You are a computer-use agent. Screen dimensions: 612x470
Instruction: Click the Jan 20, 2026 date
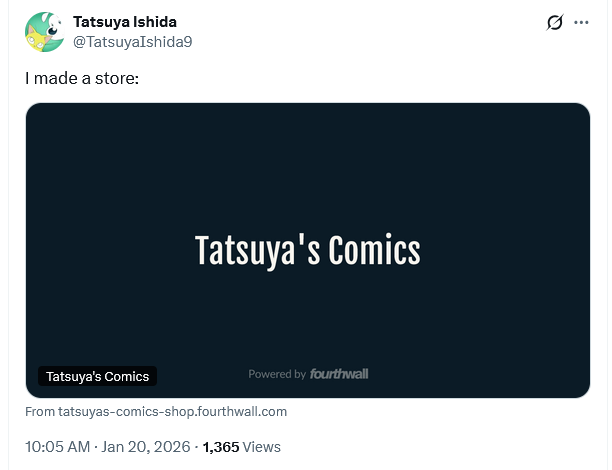146,447
